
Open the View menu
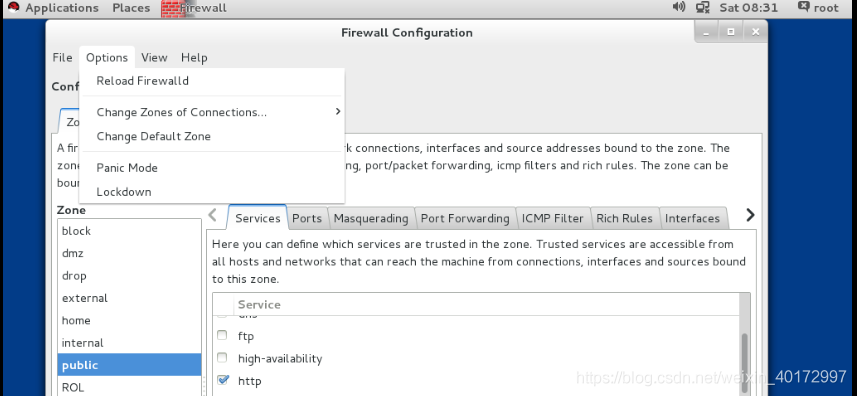coord(154,57)
